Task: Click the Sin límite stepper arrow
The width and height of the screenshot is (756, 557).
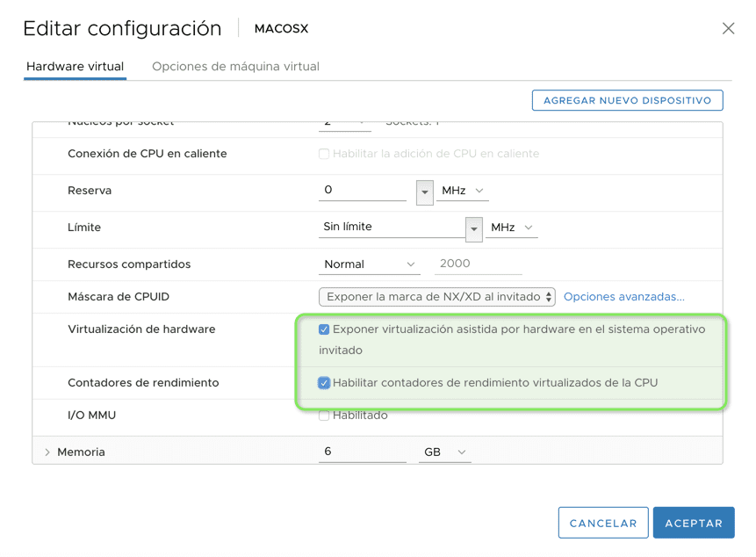Action: pos(473,228)
